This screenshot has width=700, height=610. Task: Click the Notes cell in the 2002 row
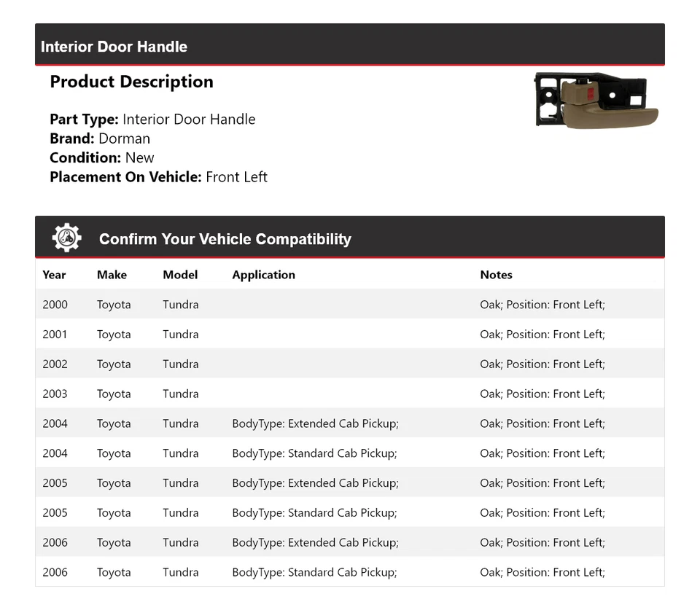click(542, 364)
